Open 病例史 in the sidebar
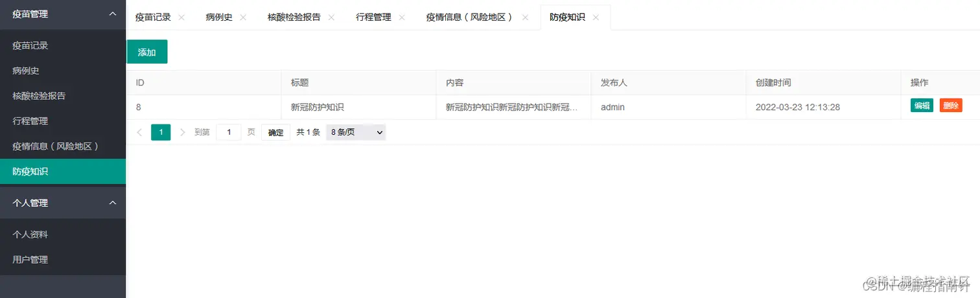This screenshot has height=298, width=980. click(63, 71)
